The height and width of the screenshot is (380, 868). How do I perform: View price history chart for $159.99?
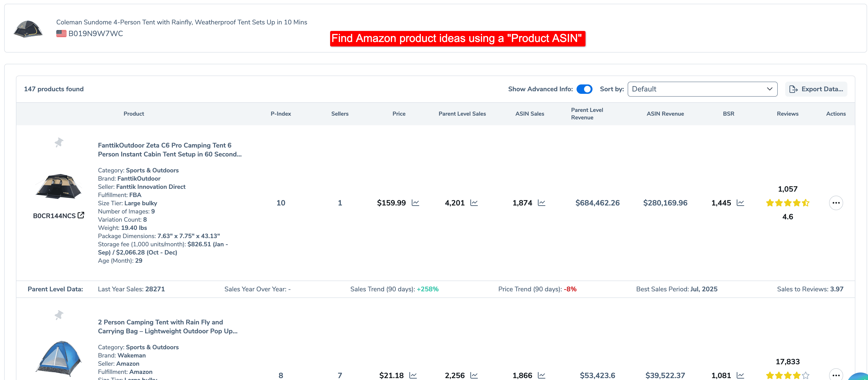point(415,203)
